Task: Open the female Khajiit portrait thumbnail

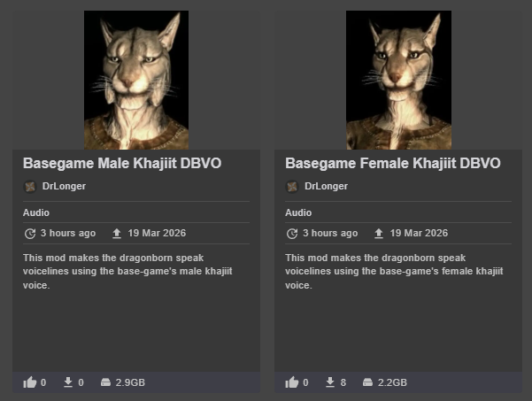Action: pos(398,80)
